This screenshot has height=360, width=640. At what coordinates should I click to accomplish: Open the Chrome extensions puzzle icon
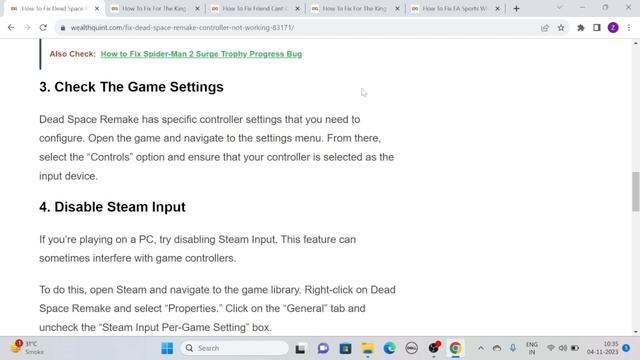pyautogui.click(x=580, y=28)
